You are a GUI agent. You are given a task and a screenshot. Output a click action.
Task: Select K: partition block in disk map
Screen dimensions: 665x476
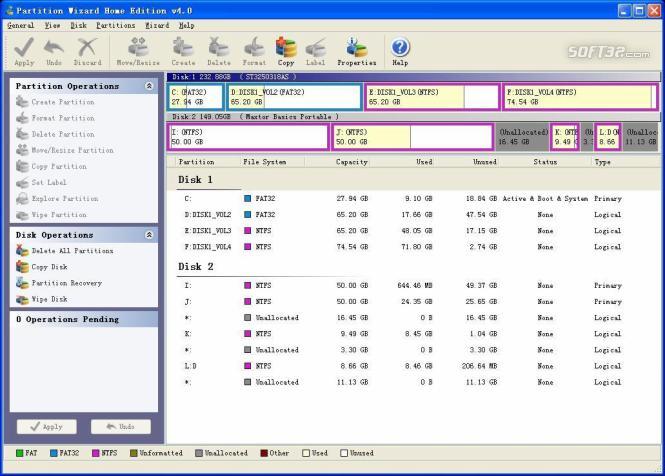click(565, 137)
